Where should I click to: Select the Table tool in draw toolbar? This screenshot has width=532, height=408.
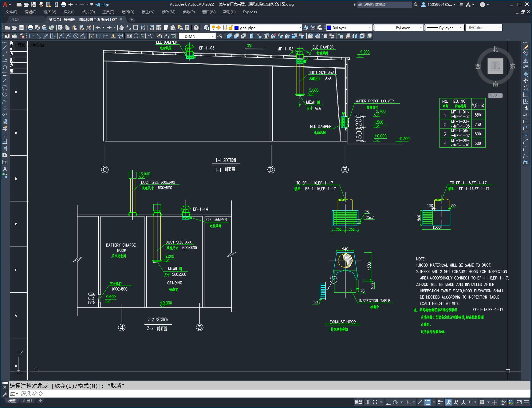(x=5, y=162)
